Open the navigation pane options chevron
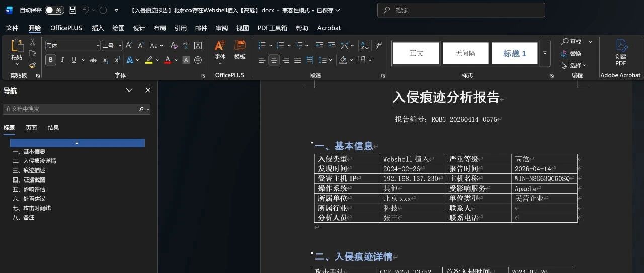 pyautogui.click(x=129, y=90)
